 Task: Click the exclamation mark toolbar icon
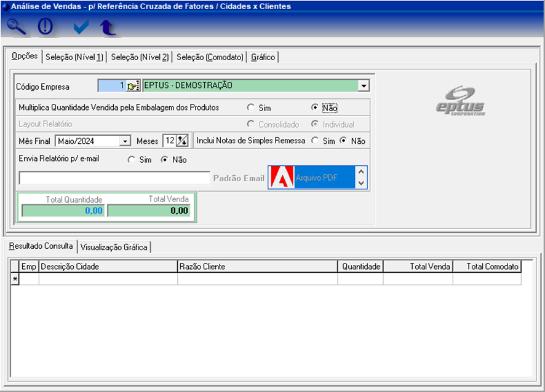[x=46, y=28]
